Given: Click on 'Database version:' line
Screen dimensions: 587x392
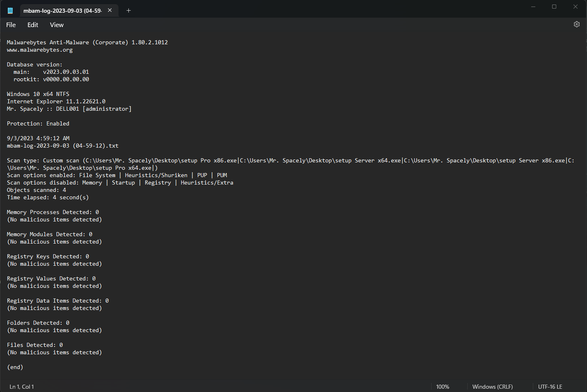Looking at the screenshot, I should (x=35, y=65).
